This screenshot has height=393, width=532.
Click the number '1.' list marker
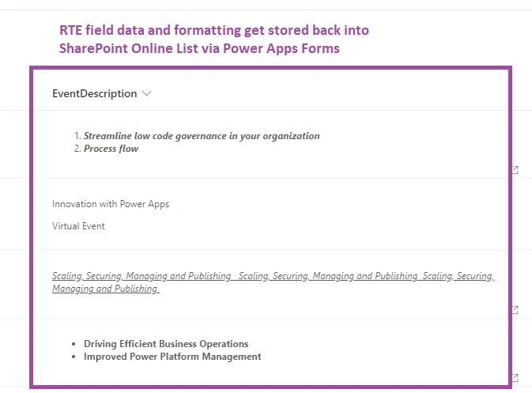pyautogui.click(x=77, y=136)
